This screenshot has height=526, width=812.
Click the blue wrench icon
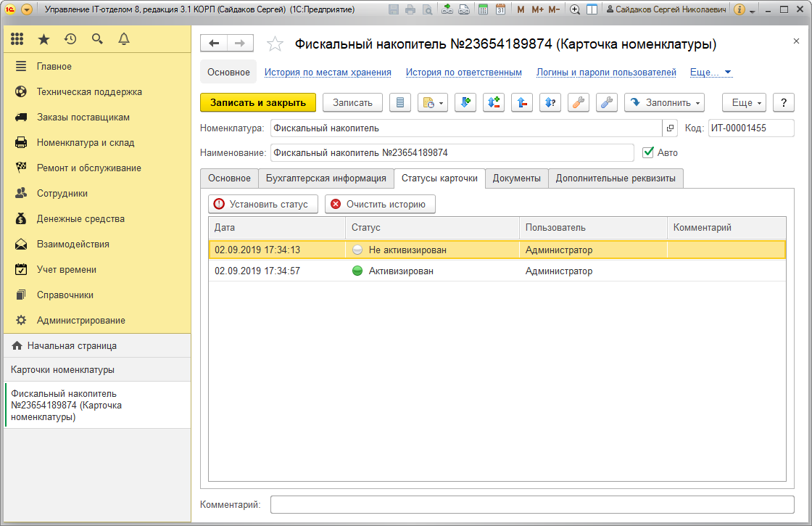(x=606, y=102)
